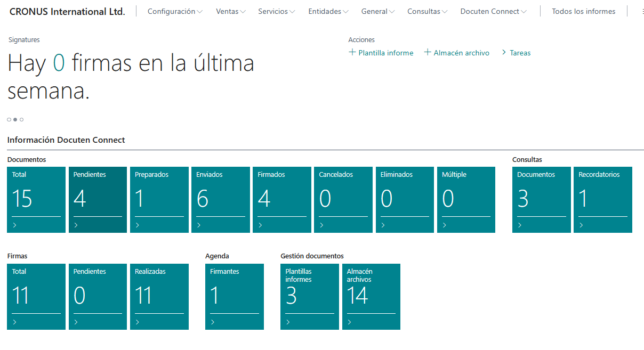This screenshot has width=644, height=350.
Task: Expand the Ventas dropdown menu
Action: coord(231,11)
